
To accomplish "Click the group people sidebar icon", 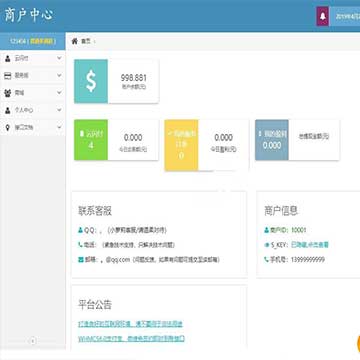I will [7, 93].
